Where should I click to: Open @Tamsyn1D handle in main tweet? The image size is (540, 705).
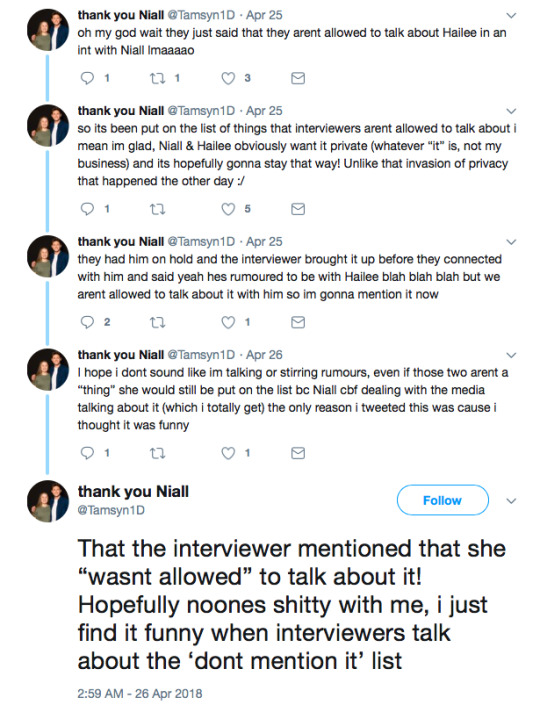pyautogui.click(x=111, y=510)
